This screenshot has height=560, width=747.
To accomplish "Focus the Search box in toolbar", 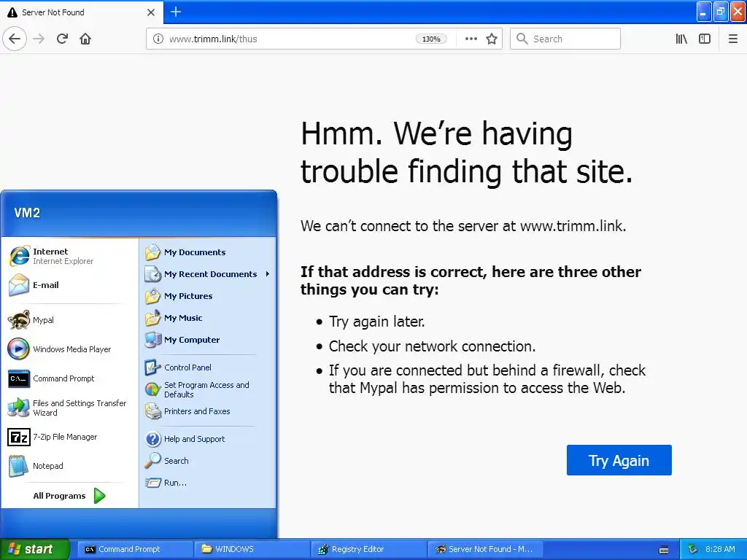I will point(565,39).
